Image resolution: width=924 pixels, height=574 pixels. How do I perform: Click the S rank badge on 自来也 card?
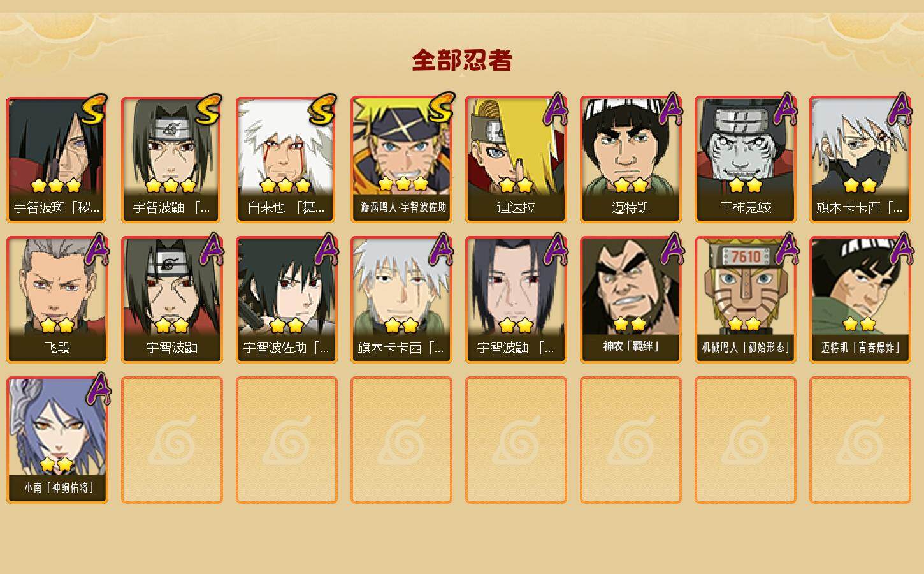(323, 109)
